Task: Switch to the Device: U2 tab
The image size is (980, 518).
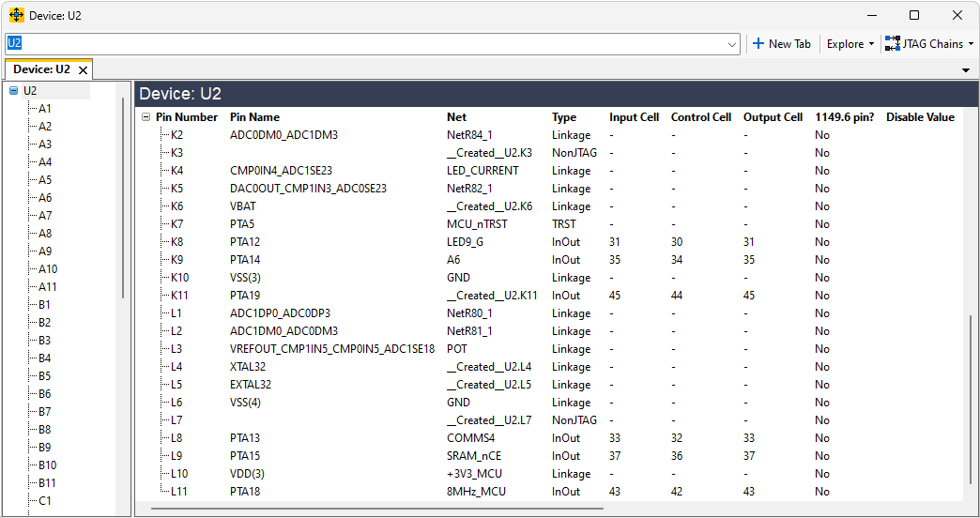Action: [x=41, y=69]
